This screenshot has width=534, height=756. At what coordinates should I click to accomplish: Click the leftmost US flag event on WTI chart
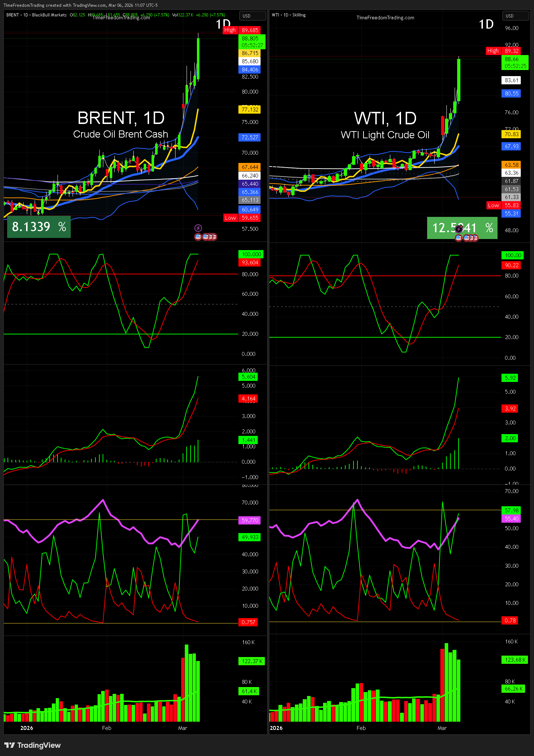pyautogui.click(x=459, y=238)
